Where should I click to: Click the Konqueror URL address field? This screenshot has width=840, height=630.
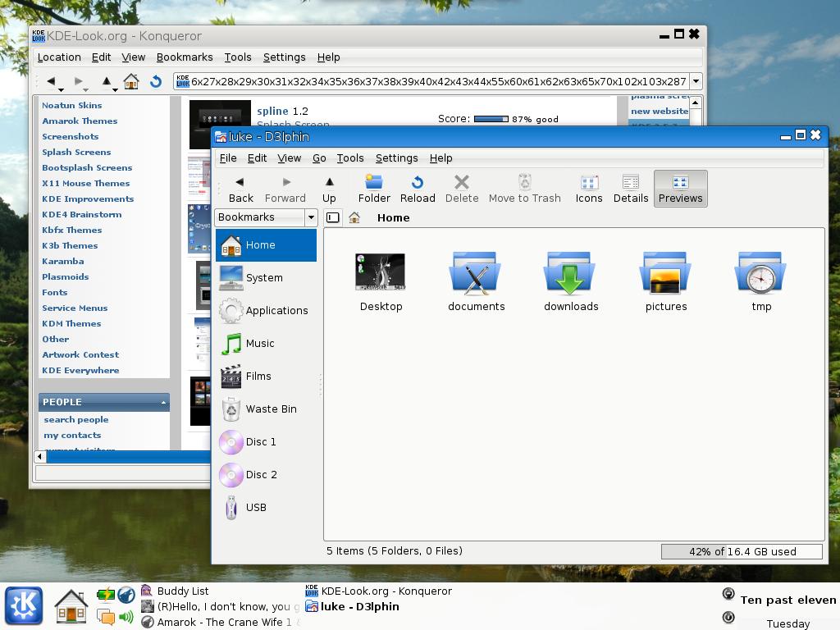[431, 81]
